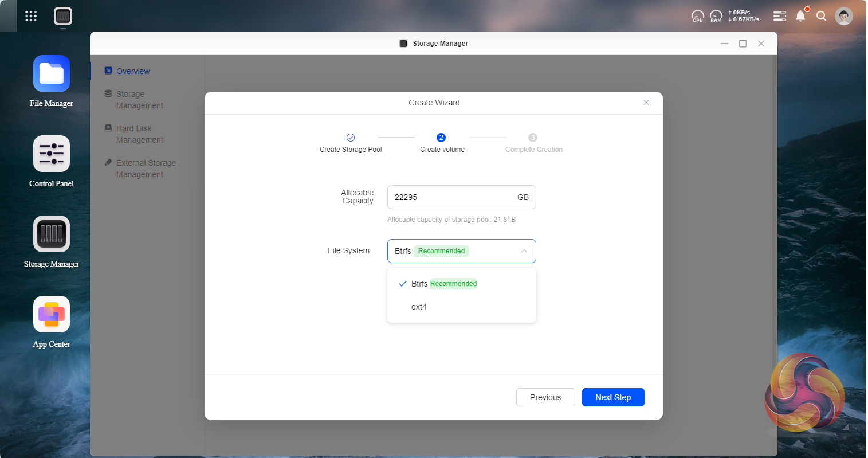This screenshot has height=458, width=868.
Task: Select ext4 file system option
Action: [419, 307]
